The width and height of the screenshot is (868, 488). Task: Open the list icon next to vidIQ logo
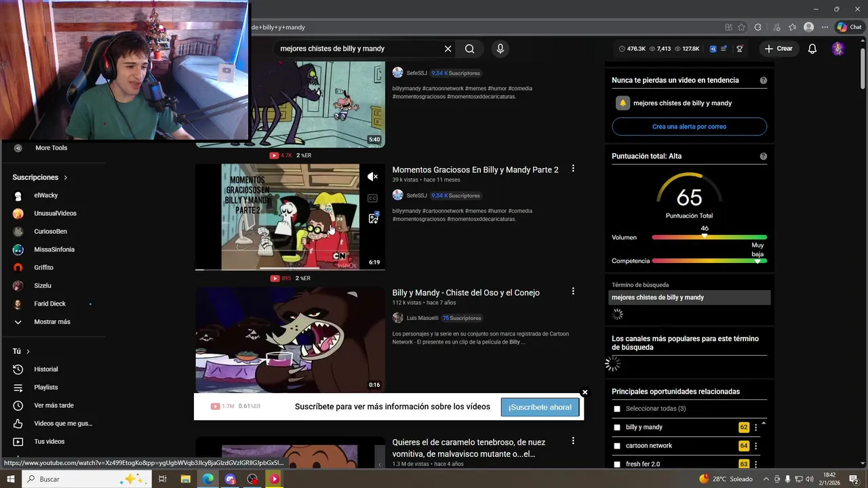724,49
